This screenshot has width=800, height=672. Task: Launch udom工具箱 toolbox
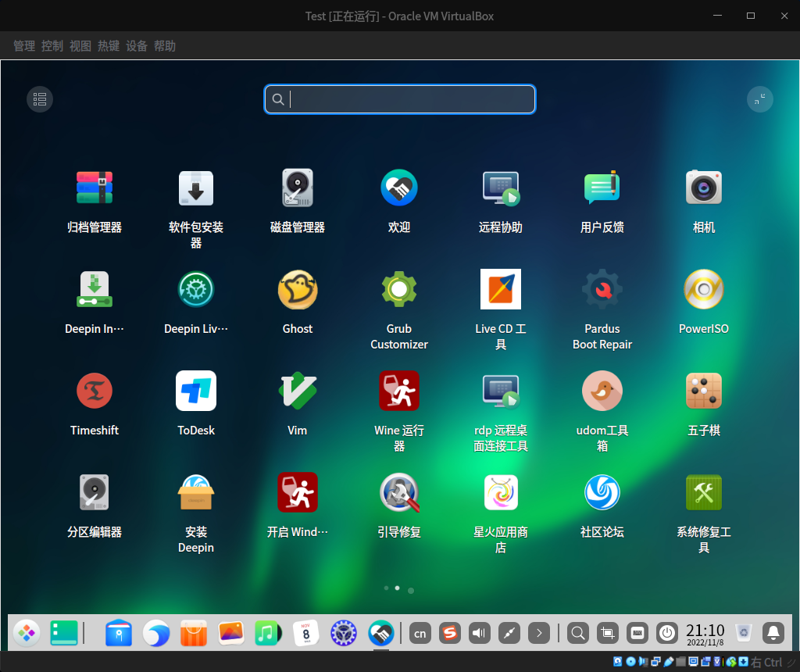602,391
